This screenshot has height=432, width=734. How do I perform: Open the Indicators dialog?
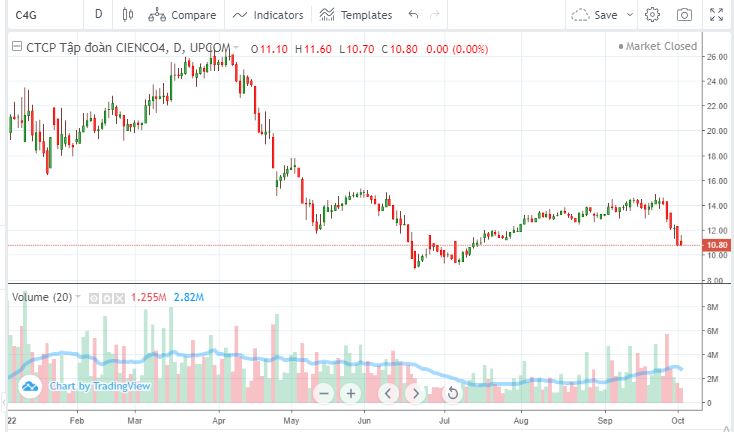coord(268,15)
